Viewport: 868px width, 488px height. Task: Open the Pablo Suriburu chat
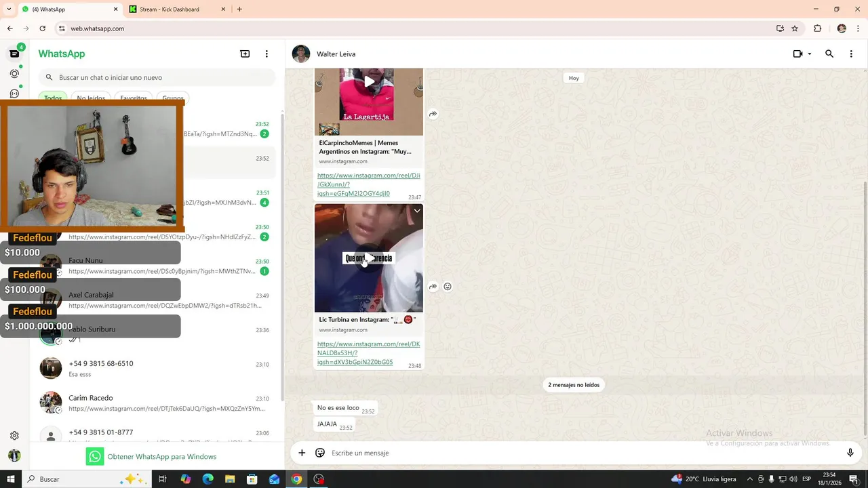[156, 334]
